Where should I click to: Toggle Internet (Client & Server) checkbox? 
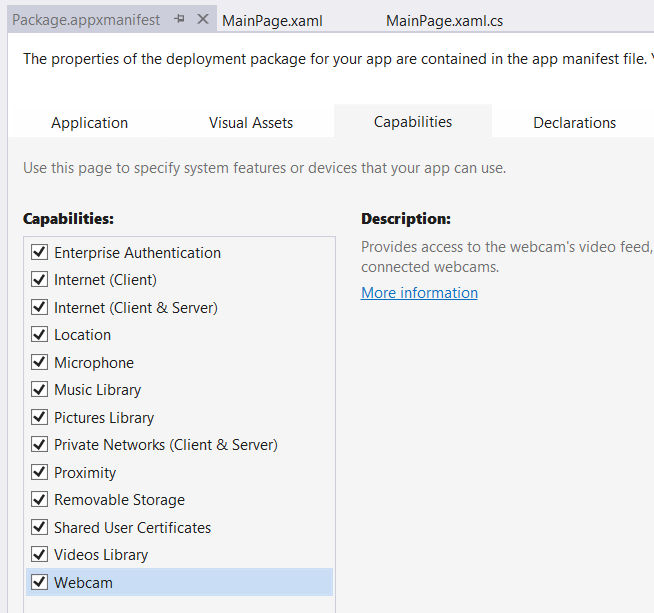tap(40, 307)
